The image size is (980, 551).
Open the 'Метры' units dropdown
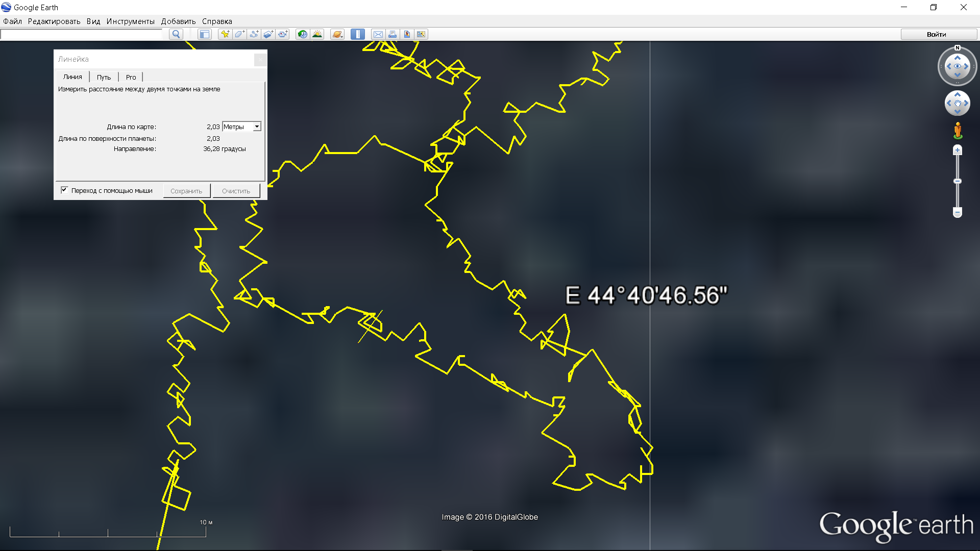click(242, 127)
